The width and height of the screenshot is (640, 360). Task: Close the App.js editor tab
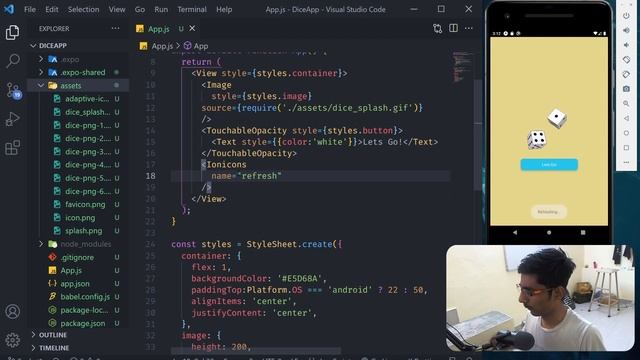192,28
